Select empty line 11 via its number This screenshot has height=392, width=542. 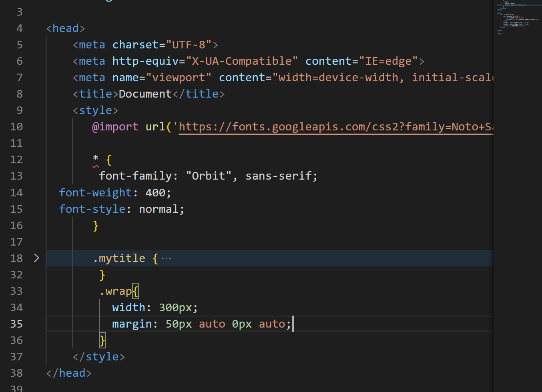click(x=16, y=143)
